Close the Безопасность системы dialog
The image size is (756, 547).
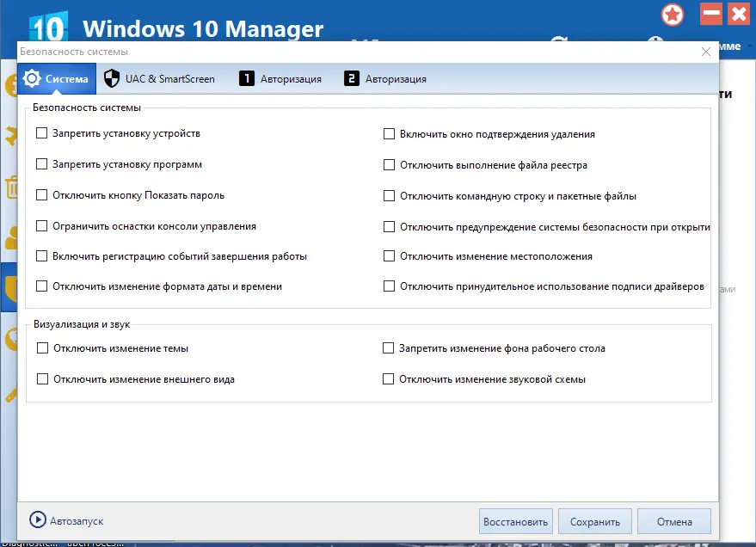pos(706,52)
